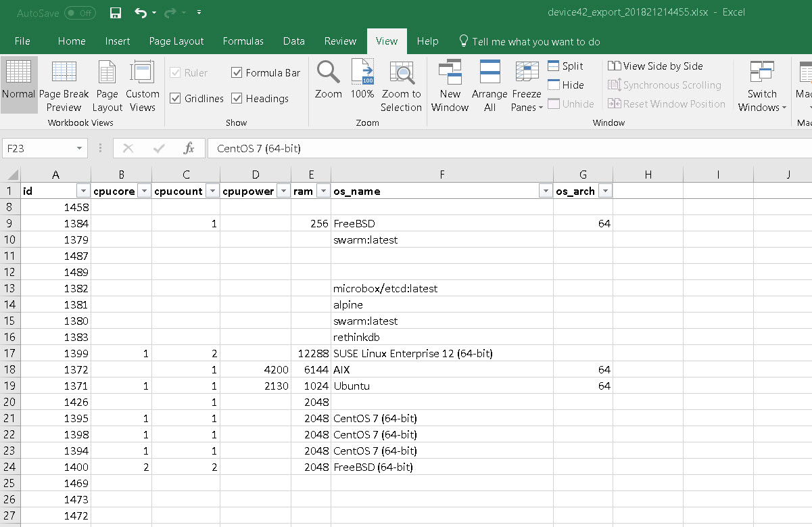Open Freeze Panes dropdown
The width and height of the screenshot is (812, 527).
pyautogui.click(x=527, y=86)
